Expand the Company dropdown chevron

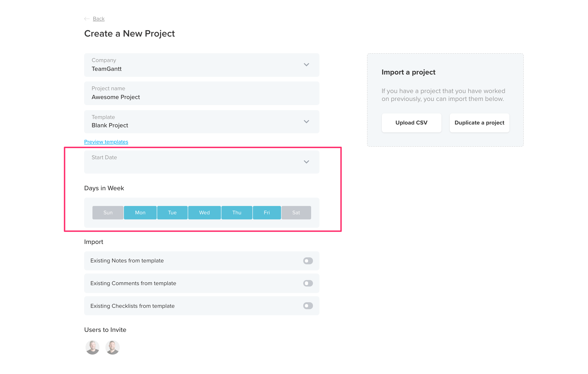coord(306,65)
